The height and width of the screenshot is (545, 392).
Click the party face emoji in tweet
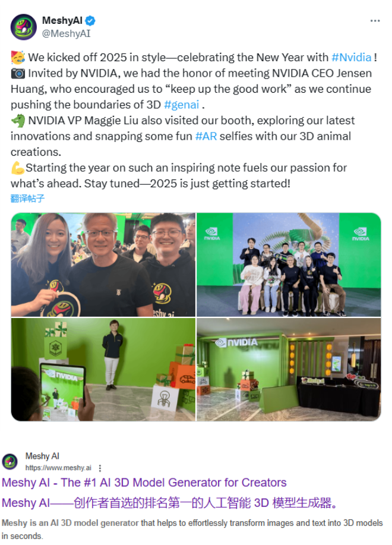tap(18, 57)
